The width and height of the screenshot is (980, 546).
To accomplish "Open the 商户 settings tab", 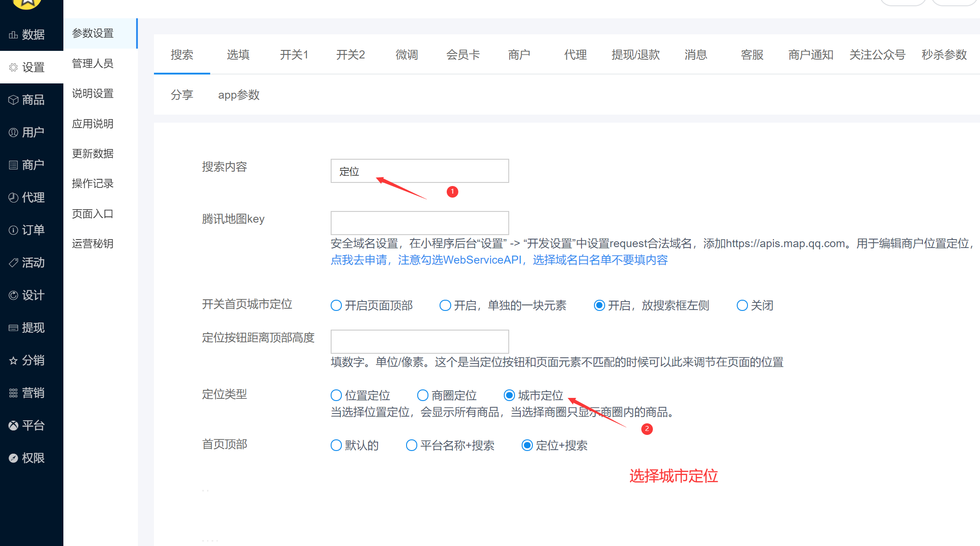I will tap(519, 55).
